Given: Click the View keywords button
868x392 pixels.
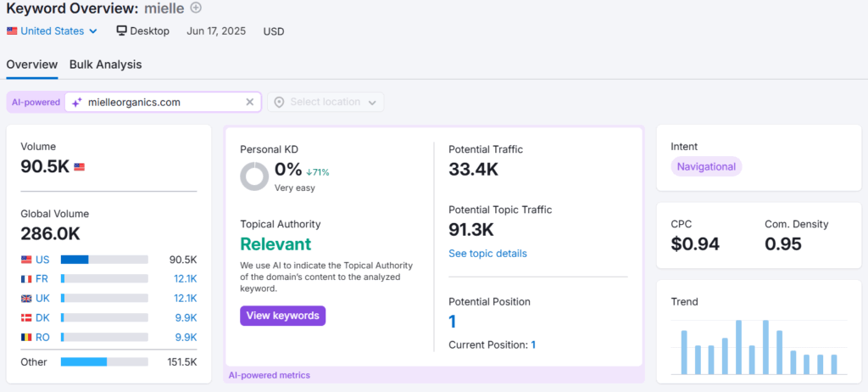Looking at the screenshot, I should [x=283, y=316].
